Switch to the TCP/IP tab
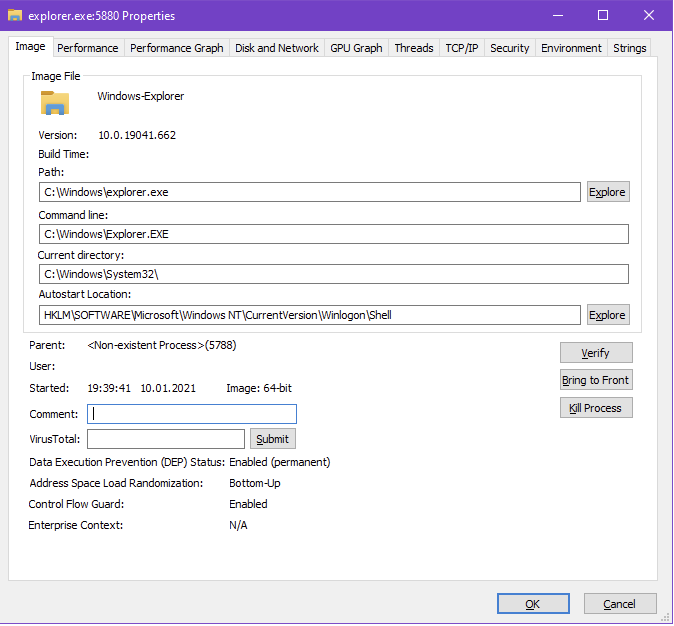The image size is (674, 626). click(x=462, y=48)
